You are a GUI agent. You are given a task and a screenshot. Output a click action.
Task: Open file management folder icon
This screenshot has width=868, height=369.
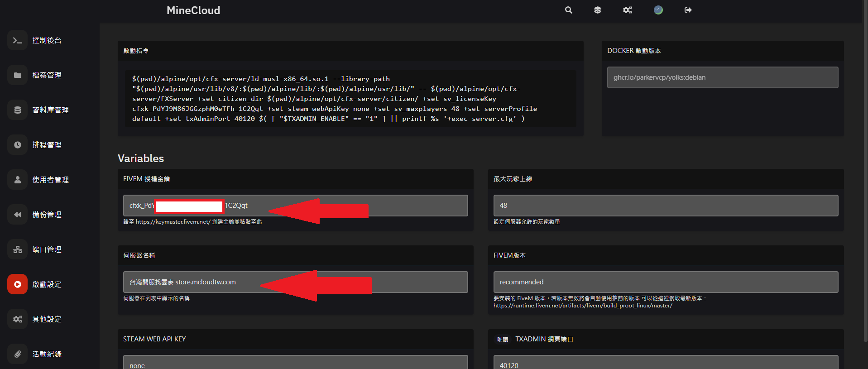pyautogui.click(x=17, y=75)
